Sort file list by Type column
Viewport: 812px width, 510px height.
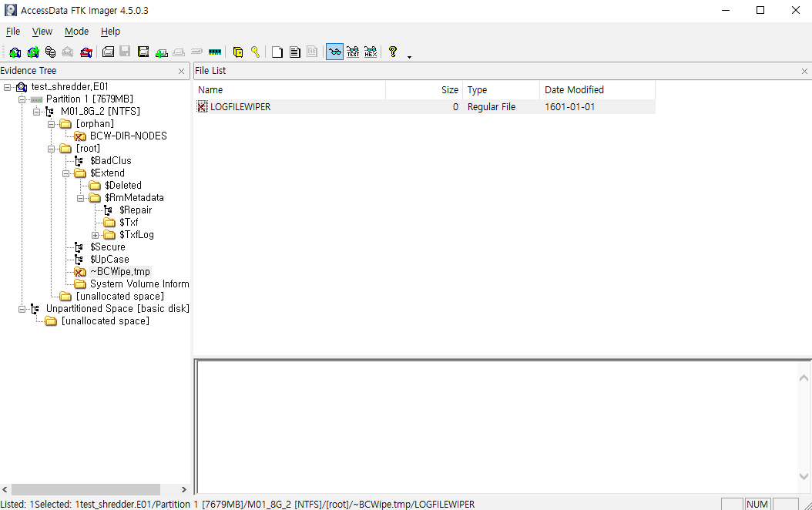click(x=501, y=90)
